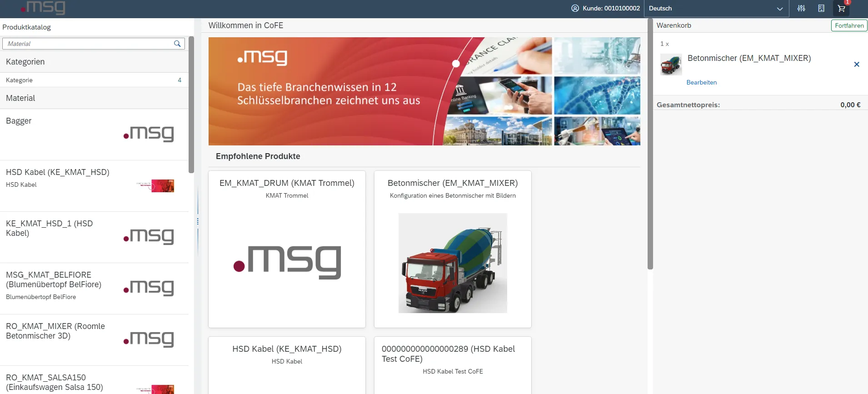Screen dimensions: 868x394
Task: Toggle the shopping cart icon
Action: 841,8
